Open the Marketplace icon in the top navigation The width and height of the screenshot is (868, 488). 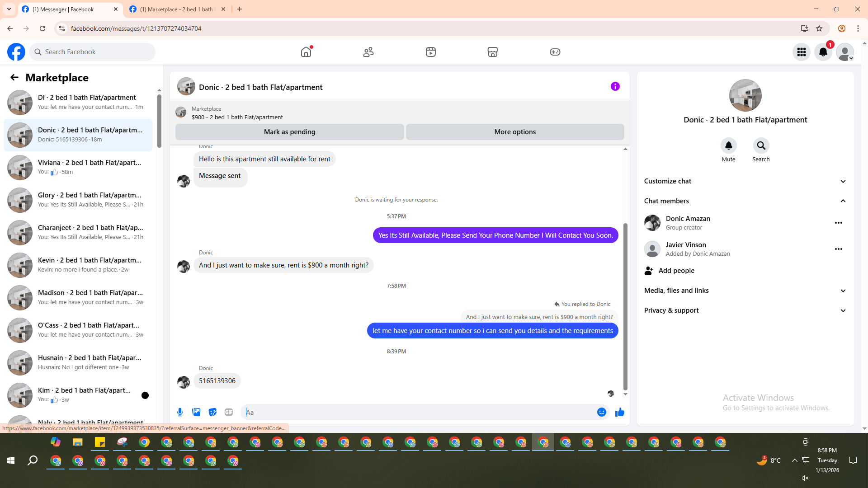pyautogui.click(x=492, y=52)
